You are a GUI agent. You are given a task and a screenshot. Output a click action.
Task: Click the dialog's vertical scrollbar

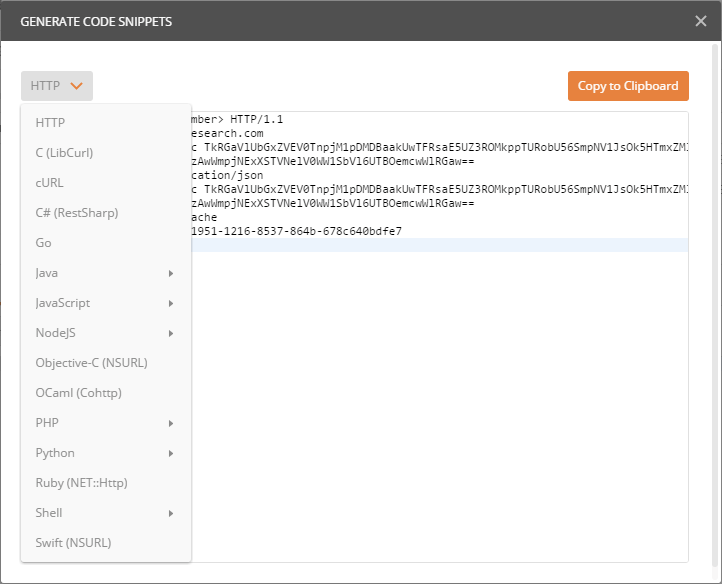(x=715, y=300)
